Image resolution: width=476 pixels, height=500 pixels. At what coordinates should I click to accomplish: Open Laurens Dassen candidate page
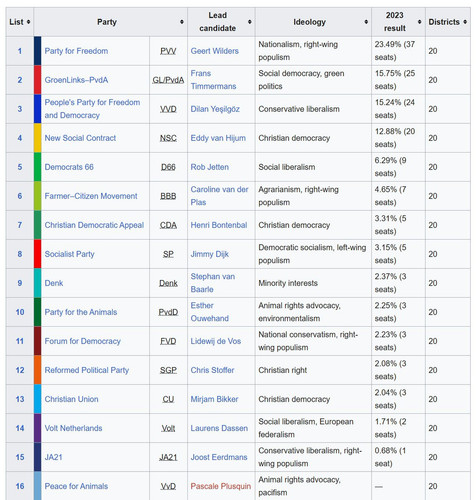click(x=219, y=428)
